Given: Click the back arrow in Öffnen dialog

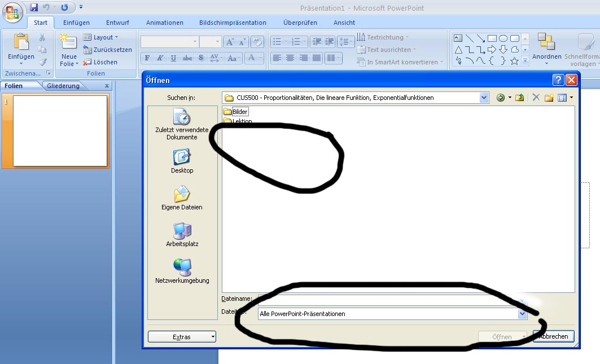Looking at the screenshot, I should (x=500, y=98).
